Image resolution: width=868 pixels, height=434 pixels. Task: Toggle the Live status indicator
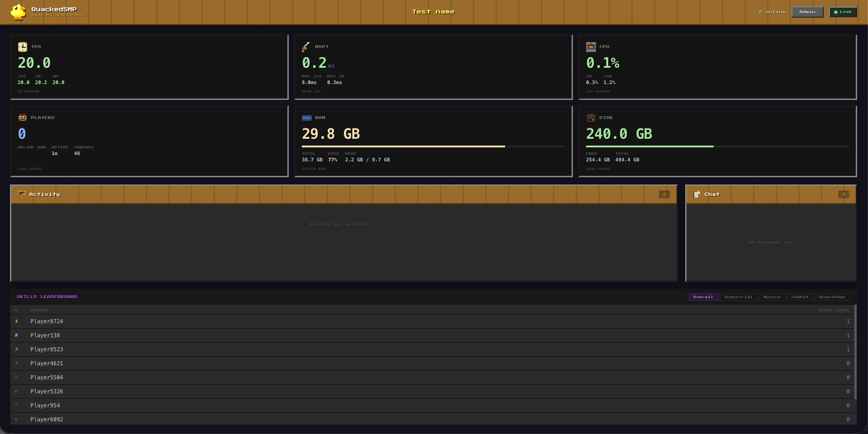pos(843,12)
